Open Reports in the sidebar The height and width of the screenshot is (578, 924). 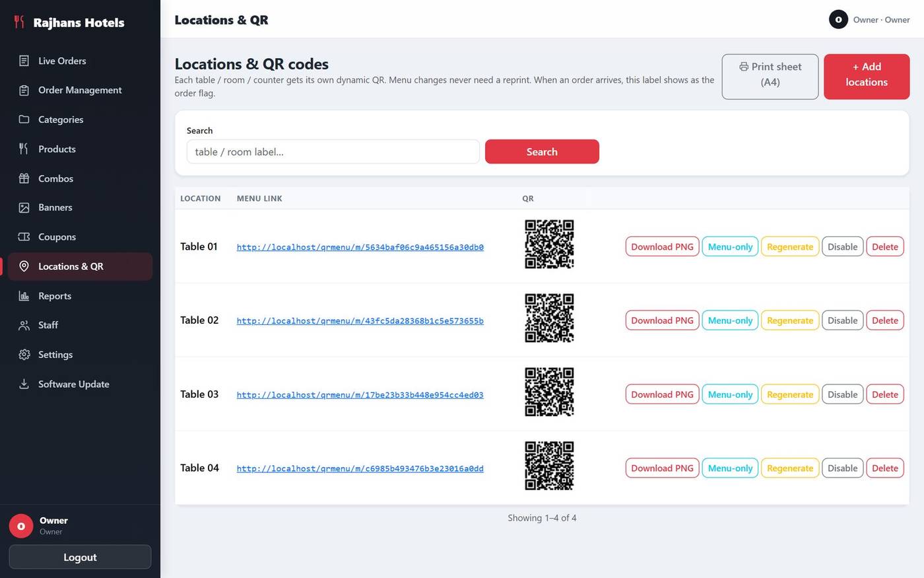(x=80, y=296)
